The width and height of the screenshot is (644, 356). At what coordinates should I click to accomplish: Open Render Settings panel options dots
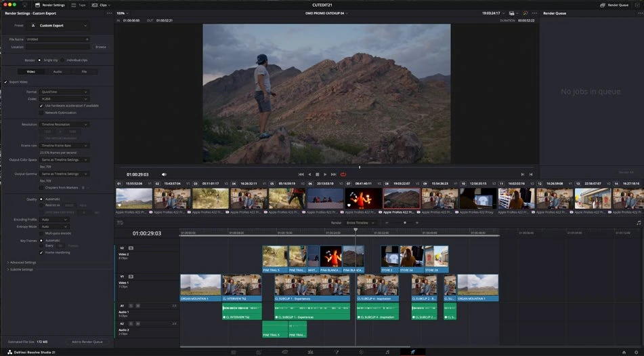click(x=109, y=13)
